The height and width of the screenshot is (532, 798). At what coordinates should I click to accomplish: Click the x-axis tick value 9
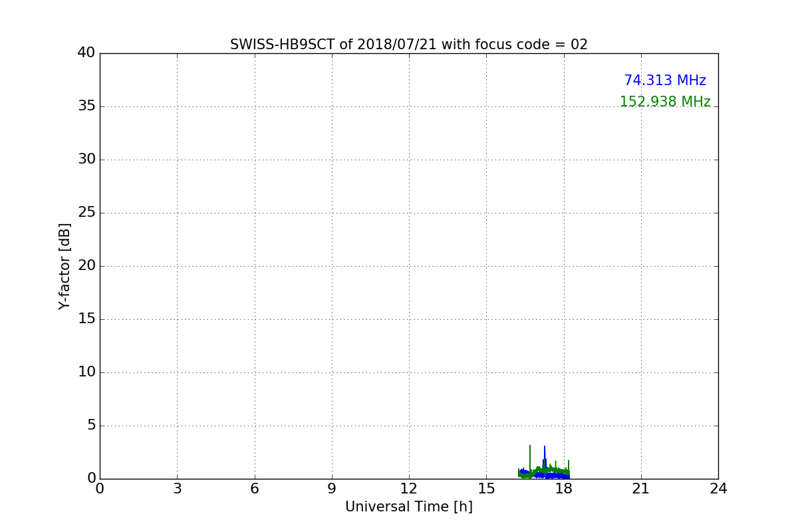(x=332, y=489)
